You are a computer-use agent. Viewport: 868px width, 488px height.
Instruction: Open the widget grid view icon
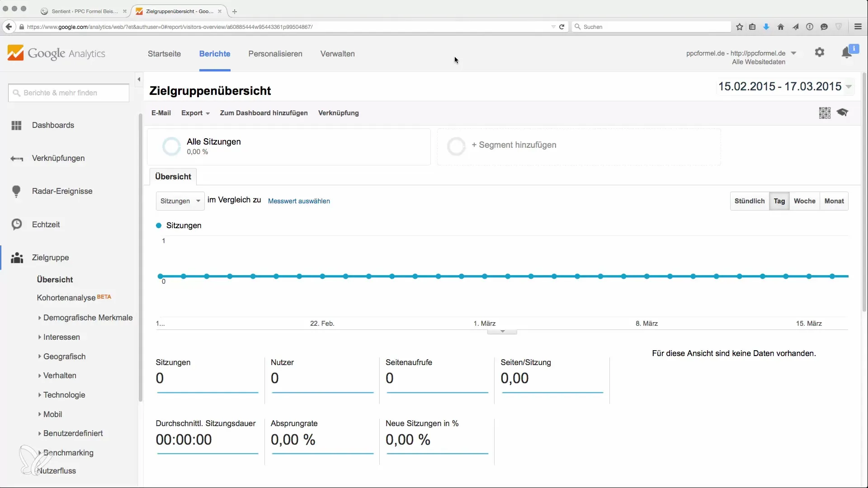tap(825, 113)
